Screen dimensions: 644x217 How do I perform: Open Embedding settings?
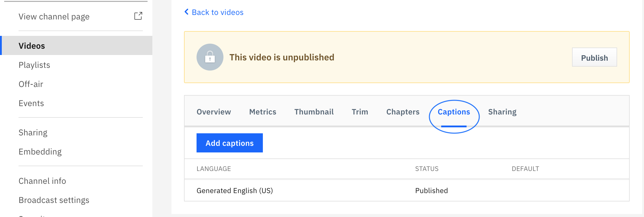click(40, 152)
